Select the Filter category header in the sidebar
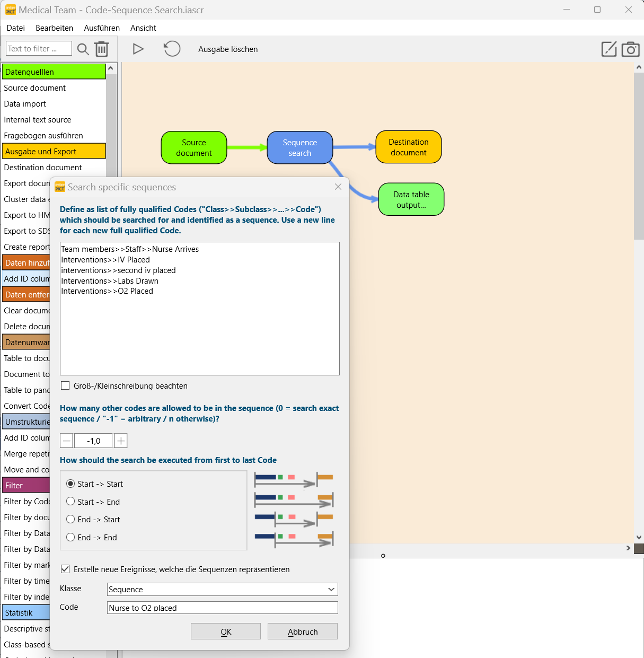 pos(26,485)
